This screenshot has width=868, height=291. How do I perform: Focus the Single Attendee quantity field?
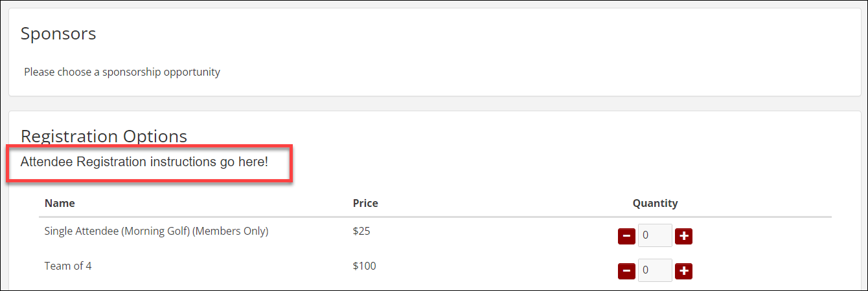pyautogui.click(x=655, y=236)
